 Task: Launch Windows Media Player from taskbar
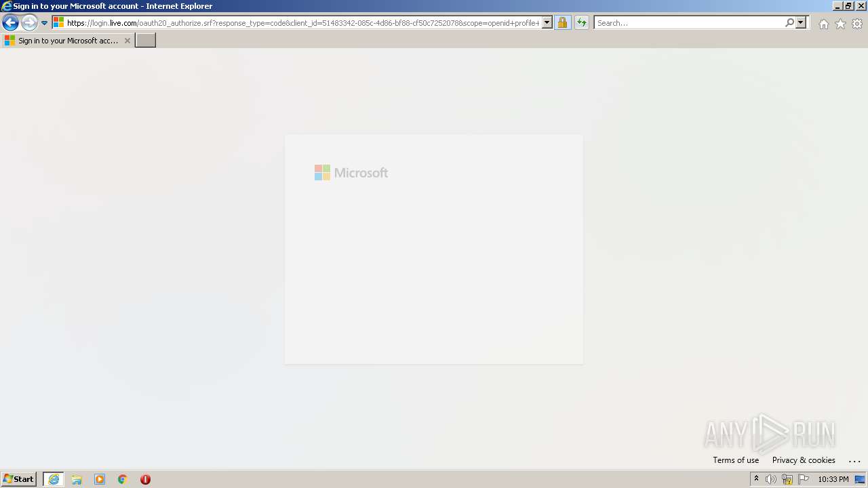(100, 479)
